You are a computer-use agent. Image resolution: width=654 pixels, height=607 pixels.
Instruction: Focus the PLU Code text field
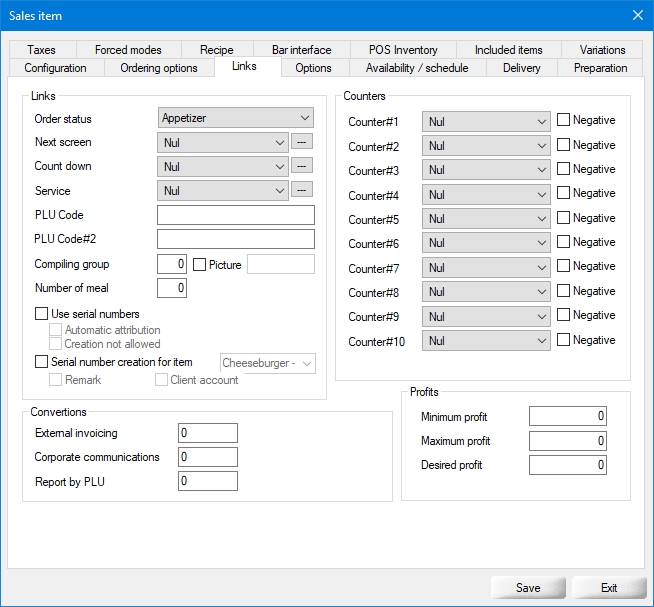tap(236, 215)
